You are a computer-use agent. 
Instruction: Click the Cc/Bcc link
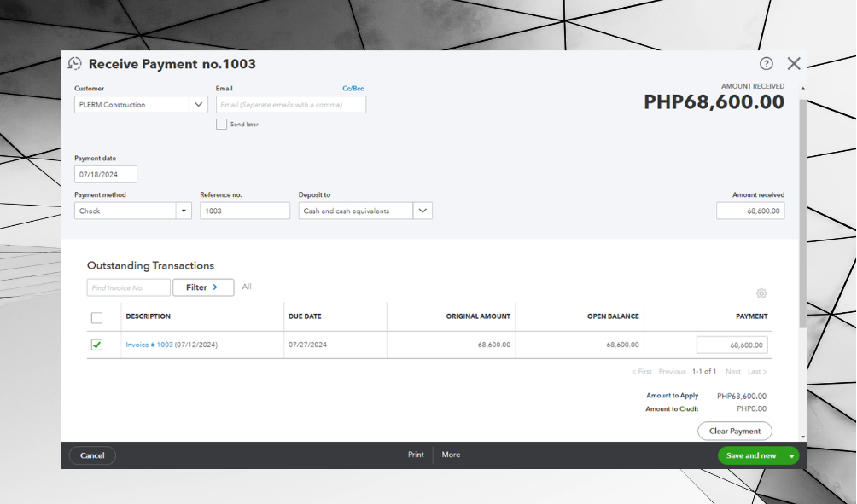pos(353,89)
